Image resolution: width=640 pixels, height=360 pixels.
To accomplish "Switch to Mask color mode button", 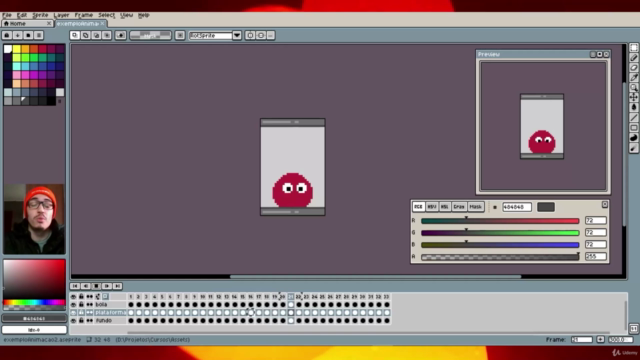I will [476, 207].
